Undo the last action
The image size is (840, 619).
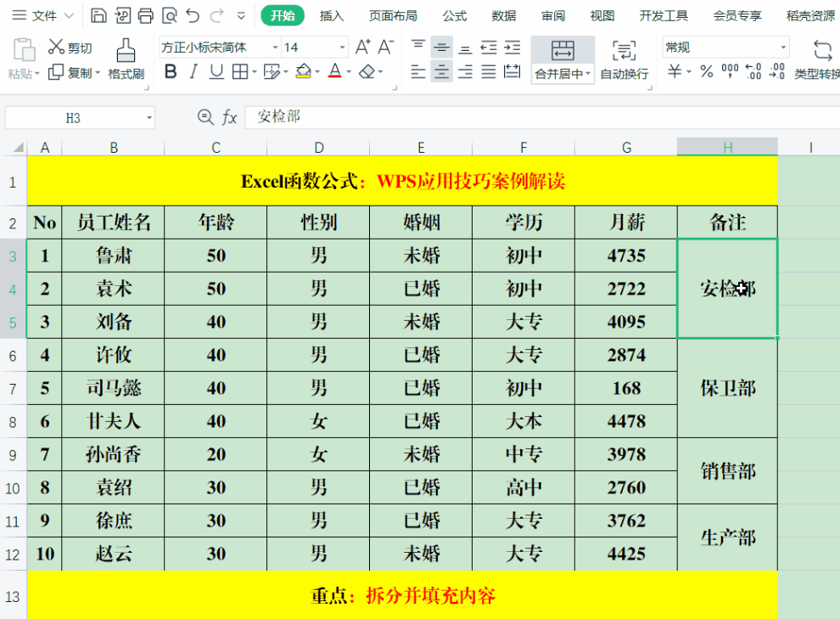tap(193, 15)
